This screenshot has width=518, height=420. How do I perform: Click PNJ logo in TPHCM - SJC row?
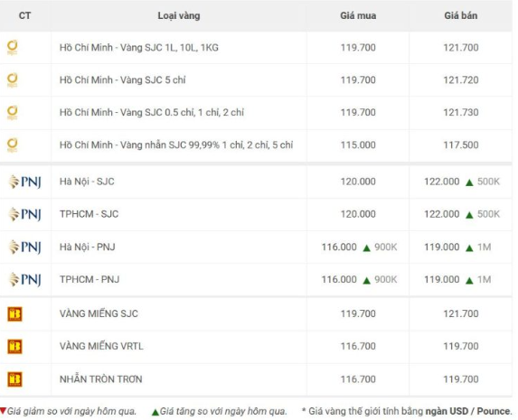point(24,214)
